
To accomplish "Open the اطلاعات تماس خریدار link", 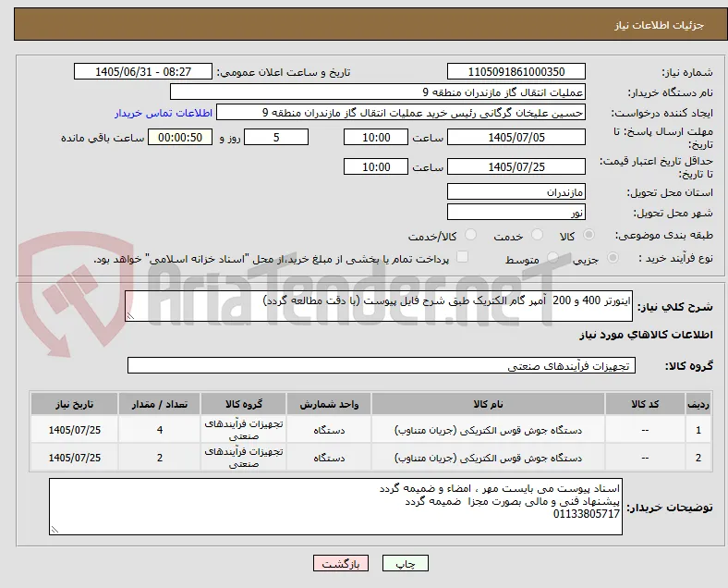I will [164, 113].
